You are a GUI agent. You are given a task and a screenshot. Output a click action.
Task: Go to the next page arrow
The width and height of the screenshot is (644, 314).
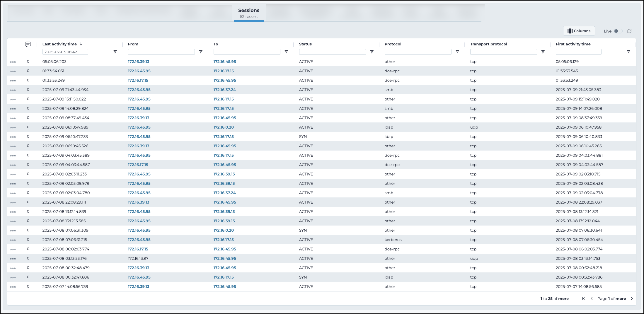point(632,298)
